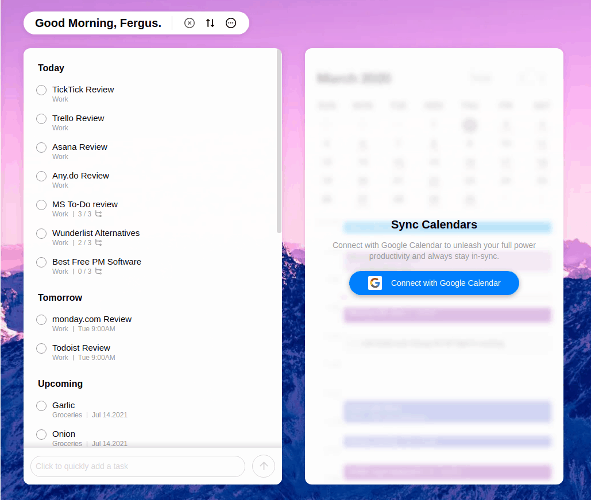Submit task with the up-arrow button

pos(263,466)
